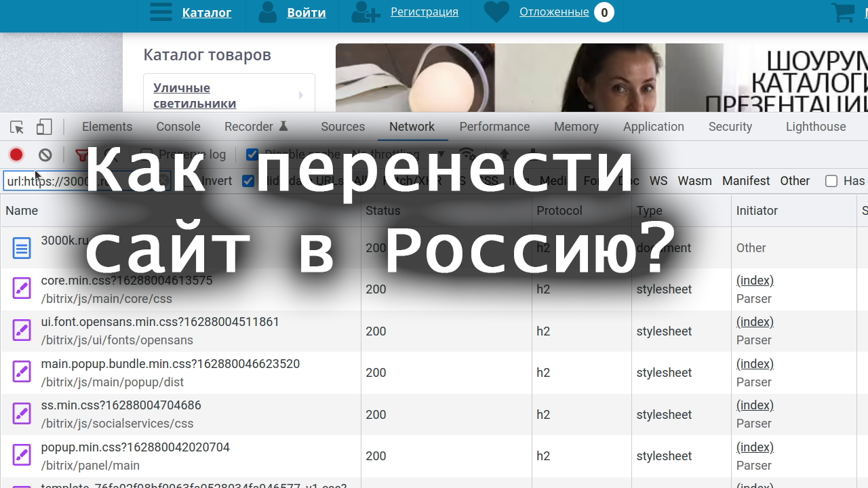Select the main.popup.bundle.min.css?162880046623520 request
The width and height of the screenshot is (868, 488).
pyautogui.click(x=170, y=364)
